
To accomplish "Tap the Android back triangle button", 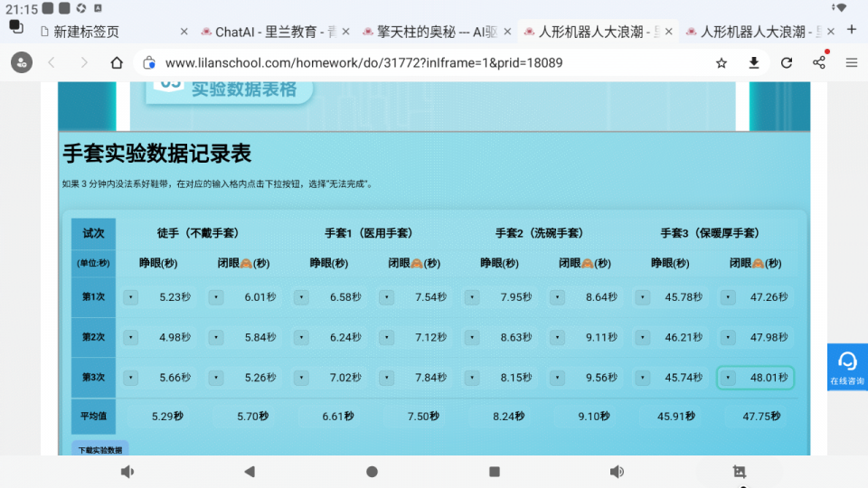I will 250,472.
